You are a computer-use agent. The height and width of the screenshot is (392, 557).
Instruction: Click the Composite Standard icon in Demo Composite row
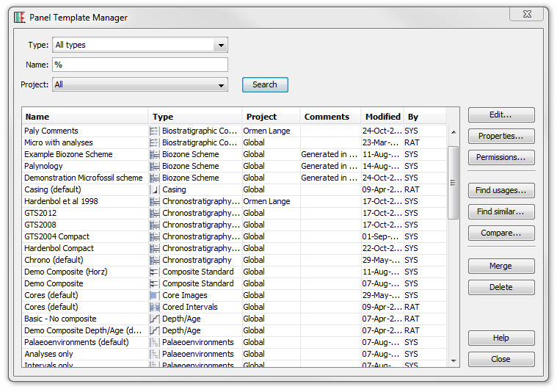coord(155,283)
